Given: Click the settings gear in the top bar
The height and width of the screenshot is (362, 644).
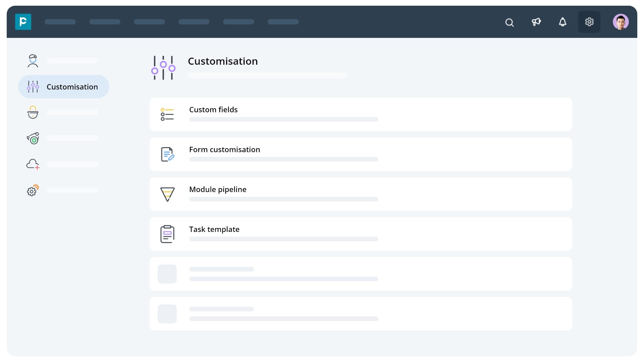Looking at the screenshot, I should click(x=589, y=22).
